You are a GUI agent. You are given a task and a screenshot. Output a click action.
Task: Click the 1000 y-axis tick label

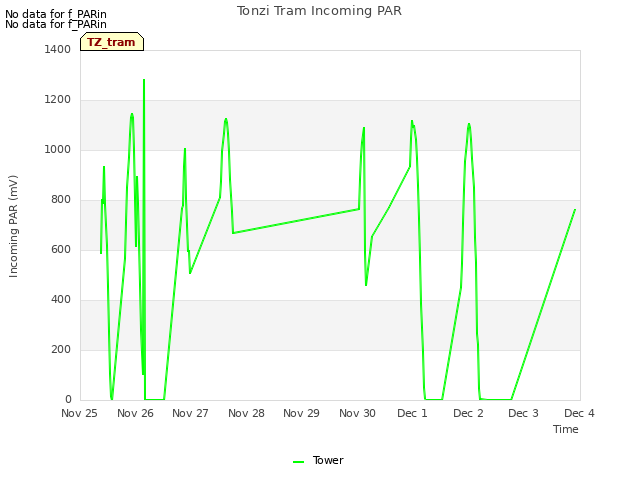pos(58,149)
